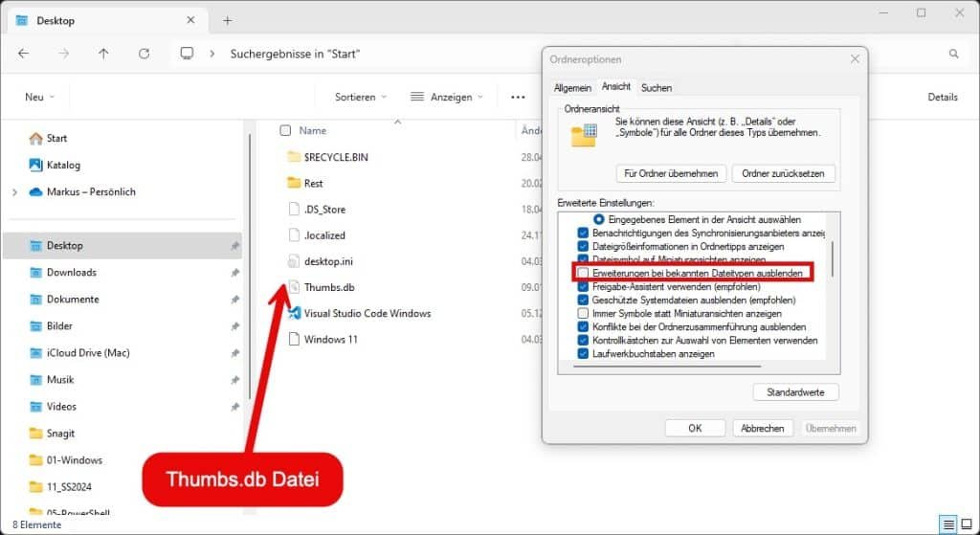Click the Visual Studio Code Windows icon
Image resolution: width=980 pixels, height=535 pixels.
click(x=294, y=313)
